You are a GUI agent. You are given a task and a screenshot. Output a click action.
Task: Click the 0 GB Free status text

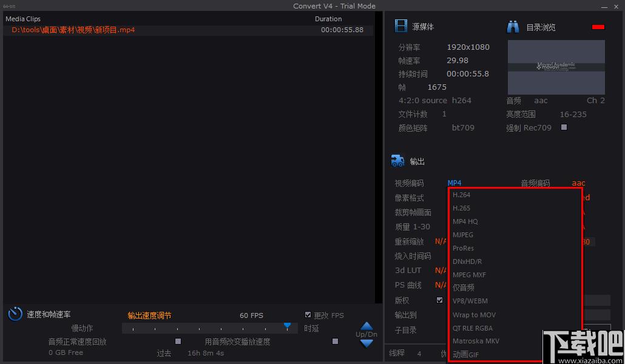66,352
